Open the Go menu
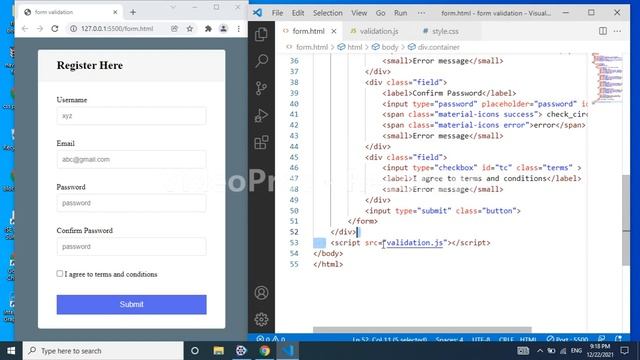 point(380,13)
